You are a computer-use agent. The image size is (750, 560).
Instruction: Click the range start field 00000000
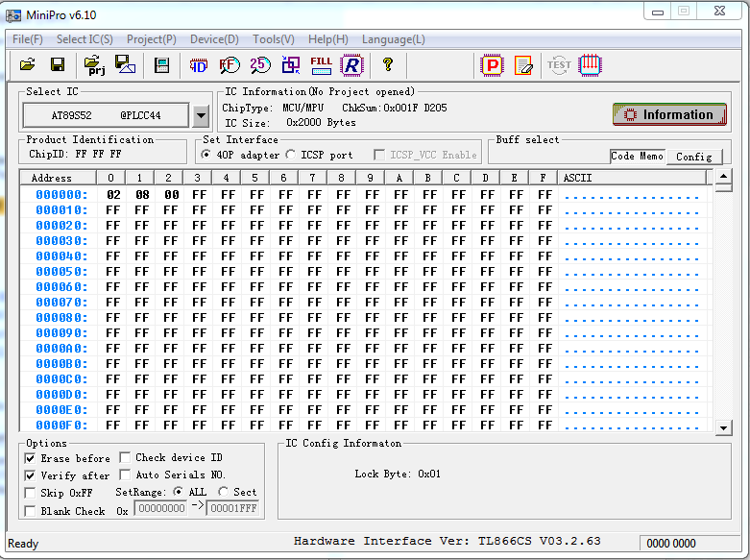(x=160, y=508)
